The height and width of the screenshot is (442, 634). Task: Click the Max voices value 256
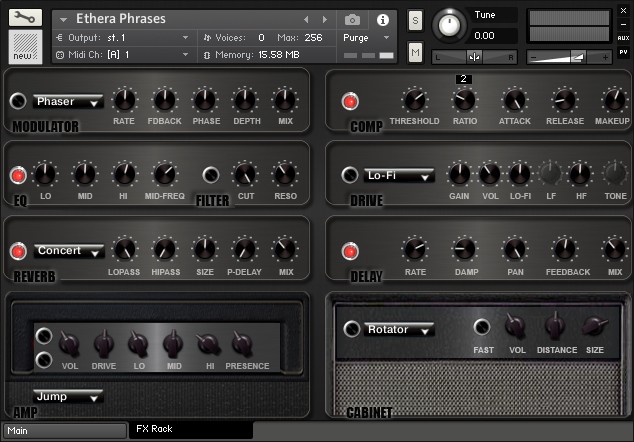coord(313,38)
